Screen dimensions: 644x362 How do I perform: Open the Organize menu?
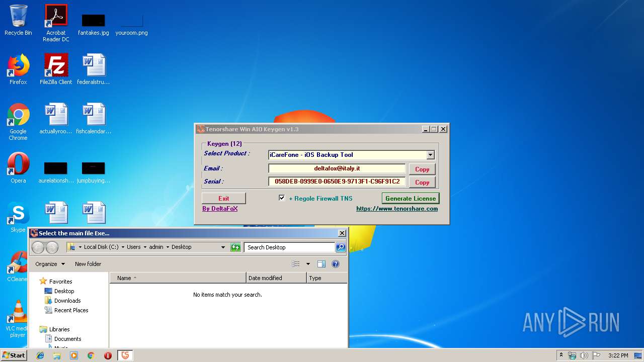(x=50, y=264)
